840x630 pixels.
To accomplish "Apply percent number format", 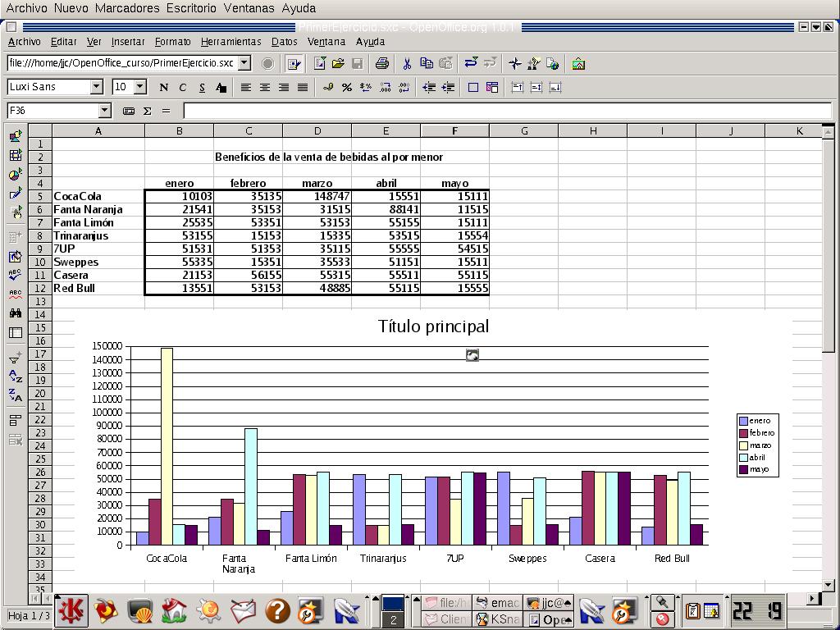I will [347, 87].
